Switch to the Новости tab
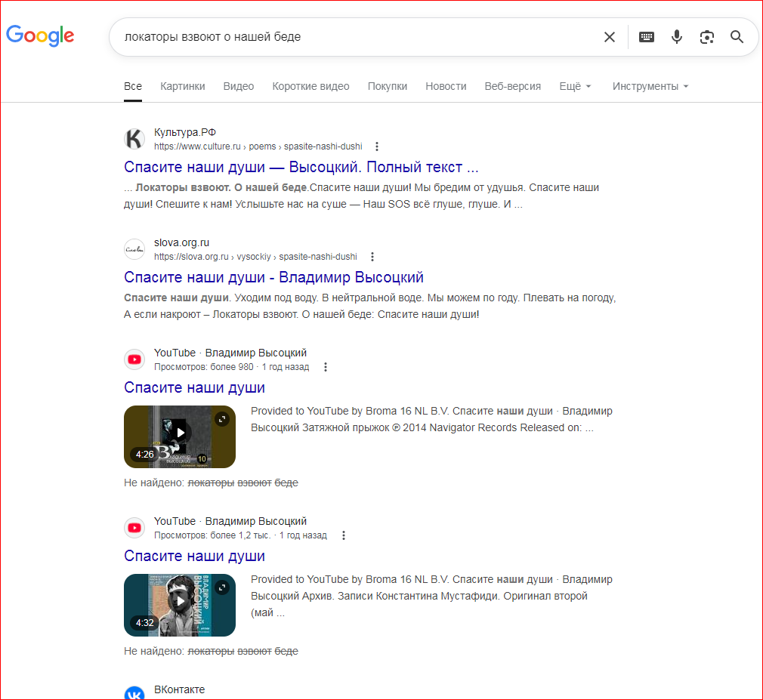 446,86
